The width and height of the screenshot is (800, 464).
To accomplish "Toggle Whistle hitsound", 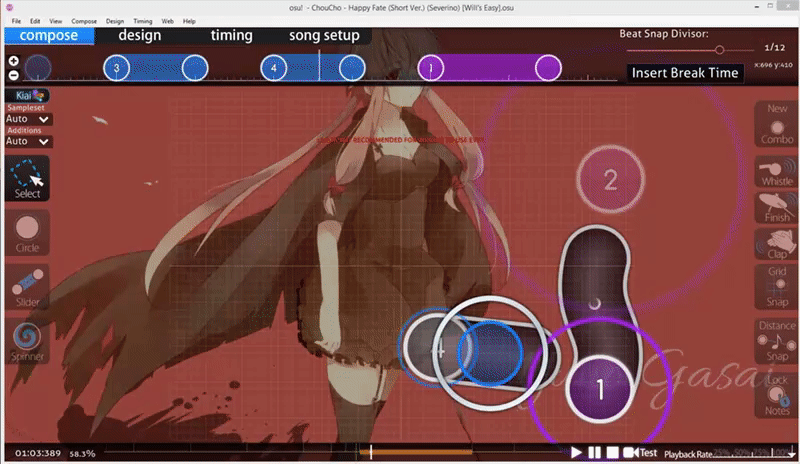I will [777, 172].
